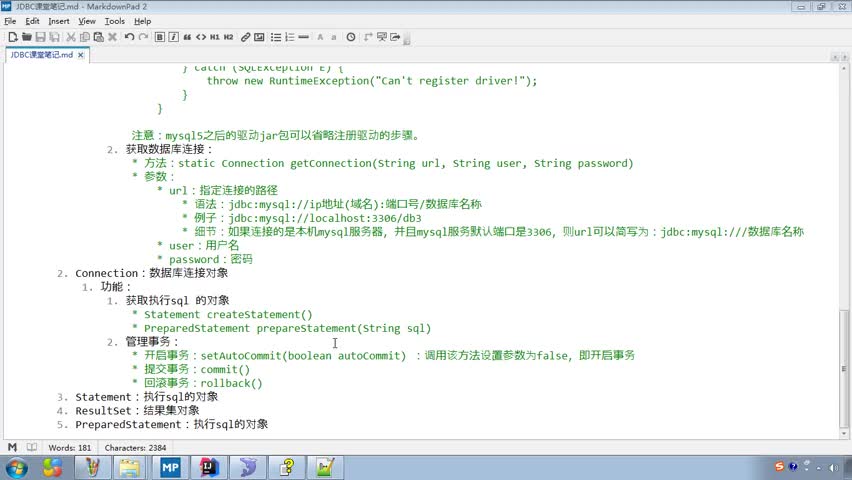The image size is (852, 480).
Task: Toggle layout orientation arrows icon
Action: [x=368, y=37]
